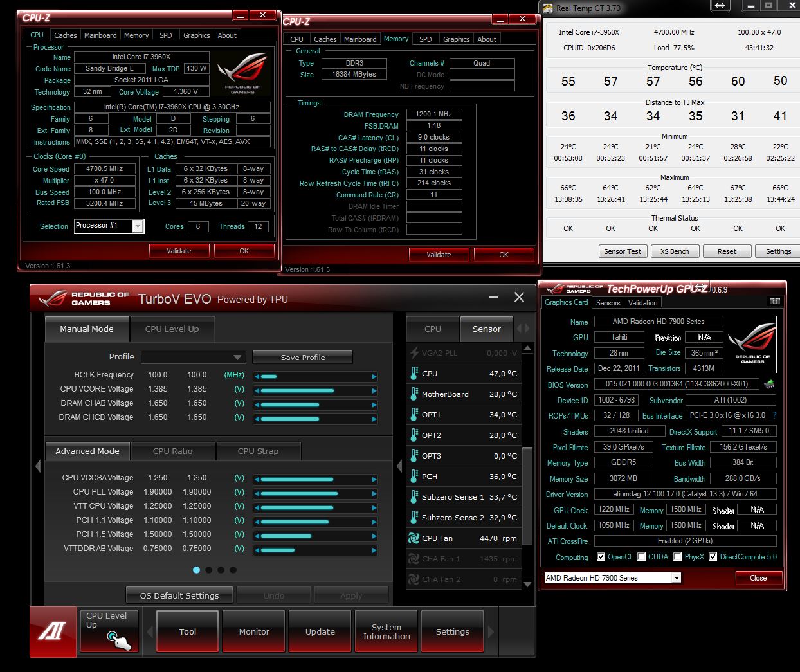This screenshot has height=672, width=800.
Task: Switch to CPU tab beside Sensor
Action: point(433,329)
